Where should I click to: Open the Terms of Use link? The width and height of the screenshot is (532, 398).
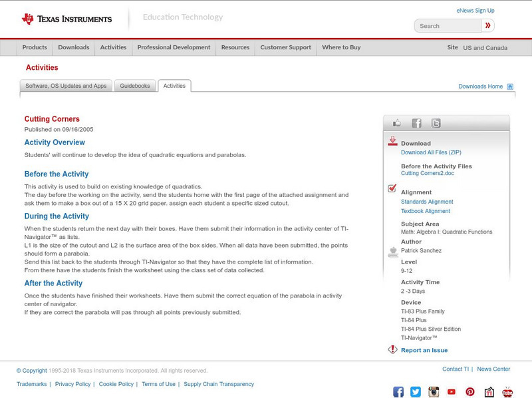(158, 384)
